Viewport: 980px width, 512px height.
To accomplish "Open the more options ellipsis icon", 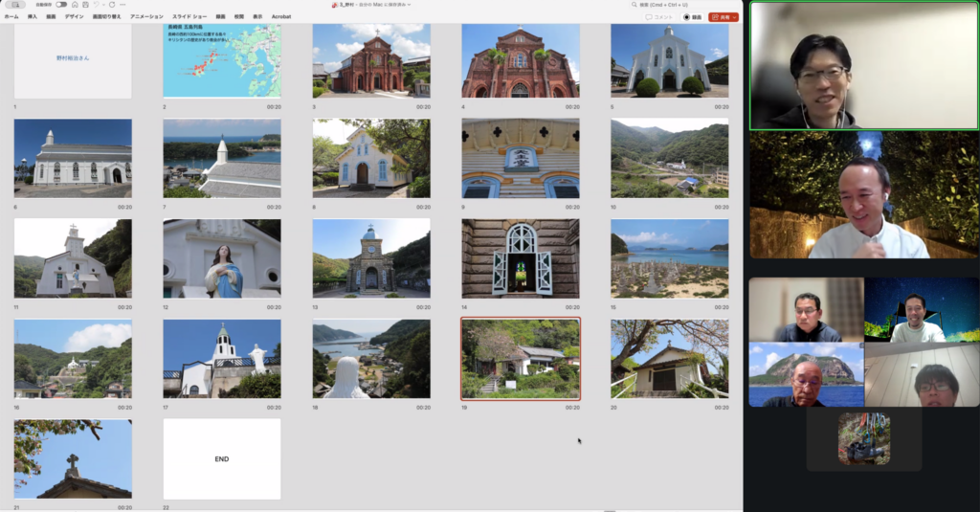I will point(121,5).
